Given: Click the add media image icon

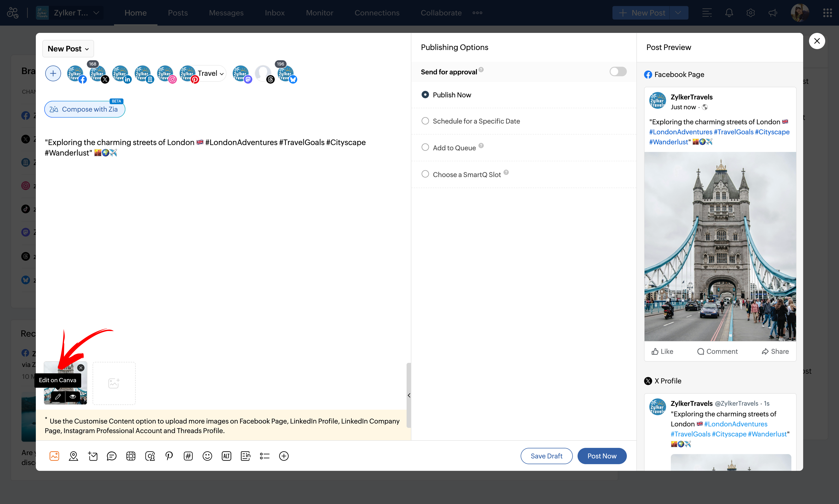Looking at the screenshot, I should pos(54,456).
